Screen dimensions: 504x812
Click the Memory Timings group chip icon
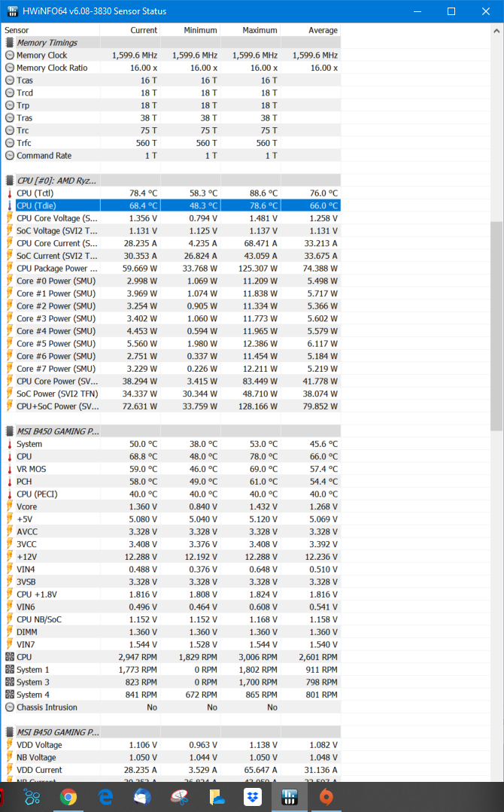click(x=9, y=42)
